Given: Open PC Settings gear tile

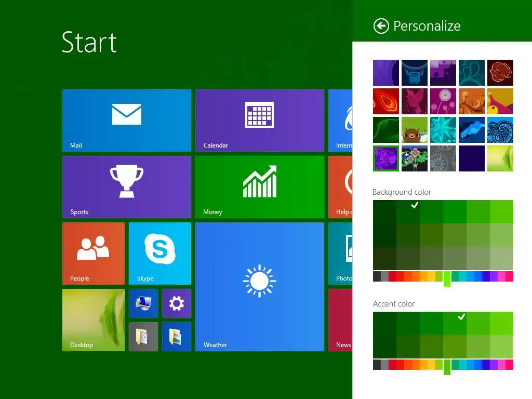Looking at the screenshot, I should pyautogui.click(x=177, y=303).
